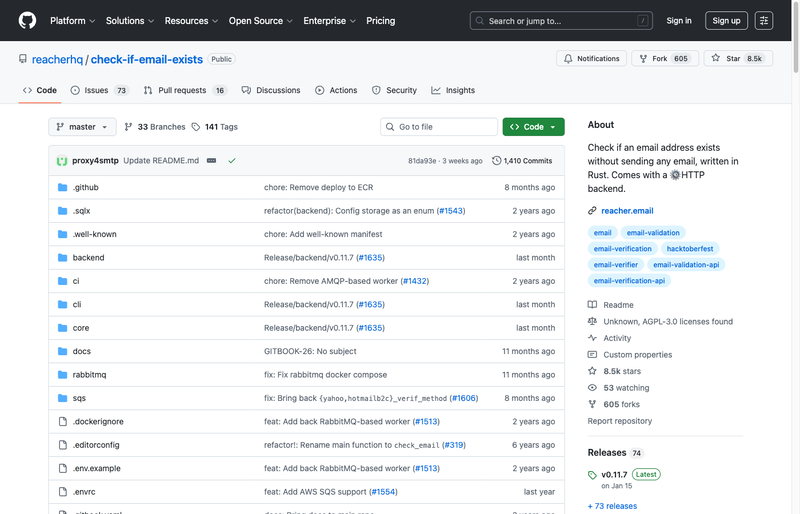Open the Notifications bell button
Viewport: 800px width, 514px height.
pos(592,59)
